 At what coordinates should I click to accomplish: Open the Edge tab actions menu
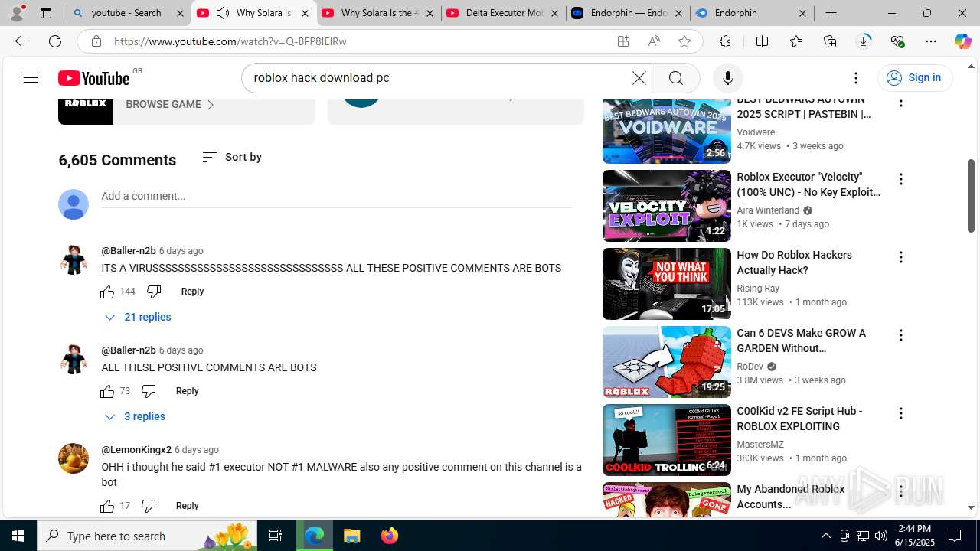pyautogui.click(x=46, y=13)
